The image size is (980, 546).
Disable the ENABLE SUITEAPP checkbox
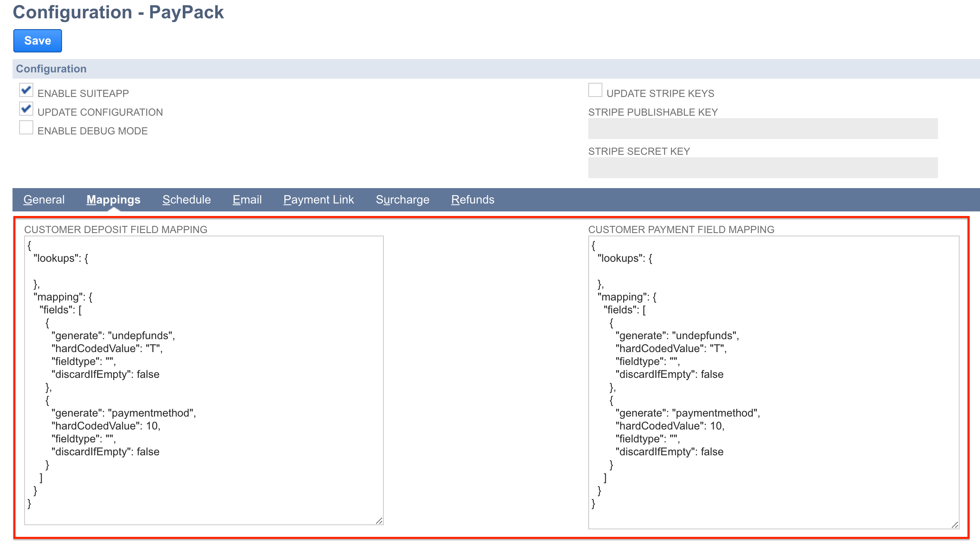pyautogui.click(x=26, y=90)
